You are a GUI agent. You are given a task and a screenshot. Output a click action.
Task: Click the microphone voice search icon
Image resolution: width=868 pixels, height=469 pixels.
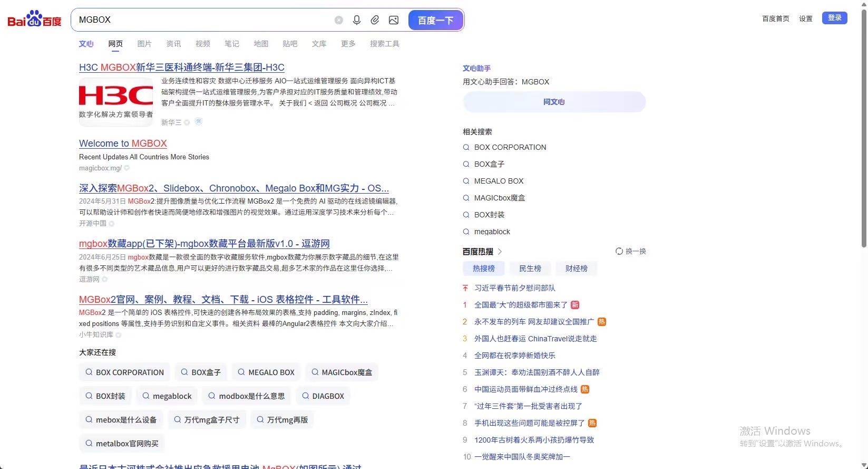click(x=357, y=20)
